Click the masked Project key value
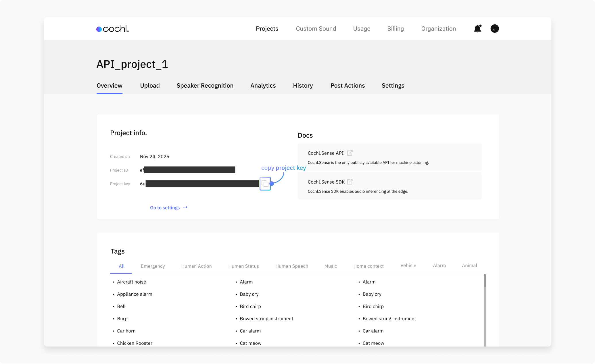 pos(199,184)
